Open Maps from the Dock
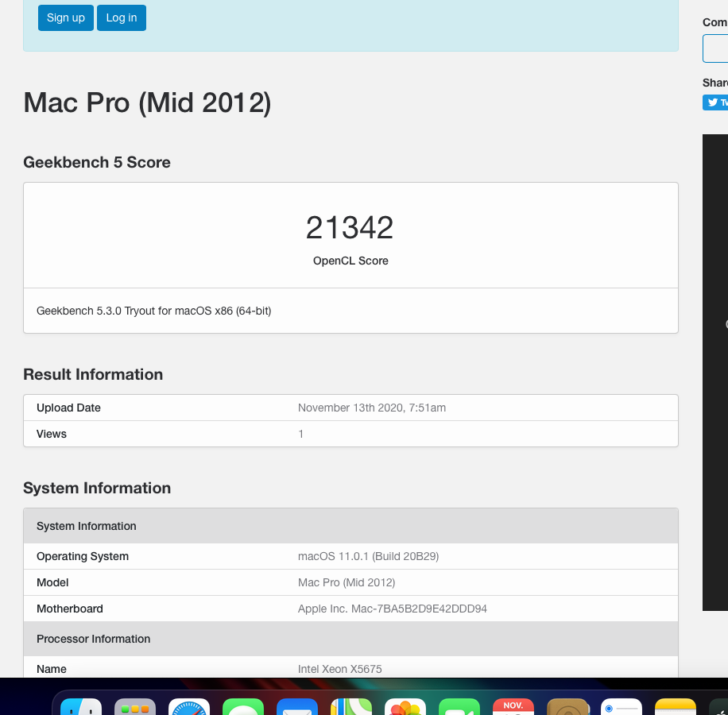The width and height of the screenshot is (728, 715). 351,706
